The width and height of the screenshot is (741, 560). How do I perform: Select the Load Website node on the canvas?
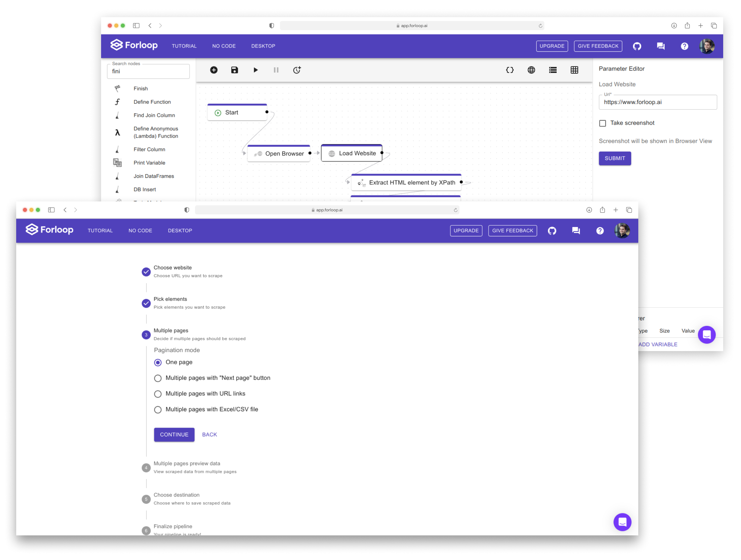coord(352,153)
